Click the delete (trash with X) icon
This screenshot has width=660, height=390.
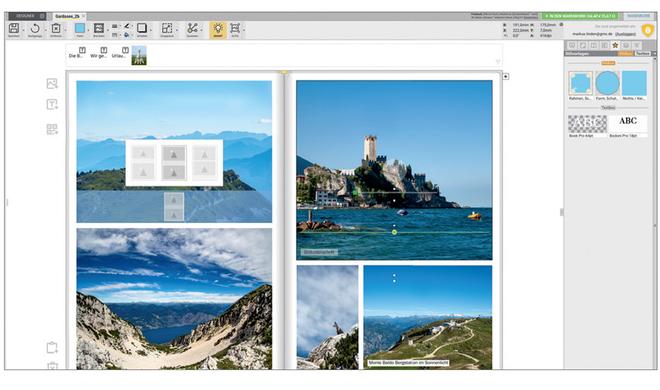pos(56,28)
